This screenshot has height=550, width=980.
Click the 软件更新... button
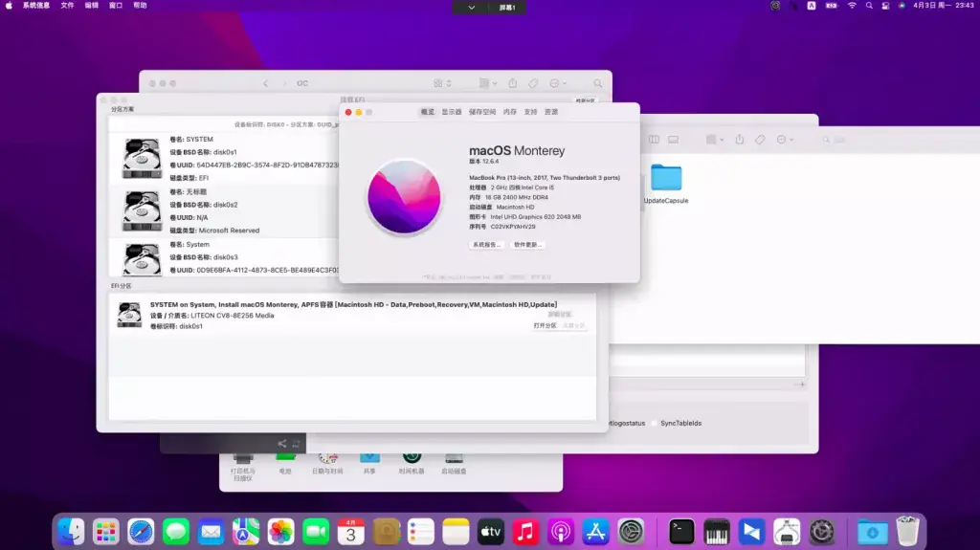527,245
